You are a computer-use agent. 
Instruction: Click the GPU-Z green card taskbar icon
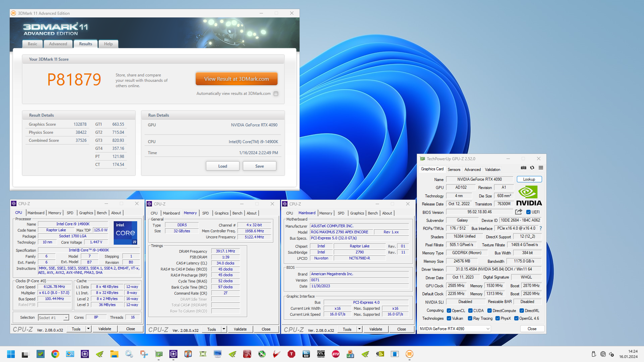[x=159, y=354]
